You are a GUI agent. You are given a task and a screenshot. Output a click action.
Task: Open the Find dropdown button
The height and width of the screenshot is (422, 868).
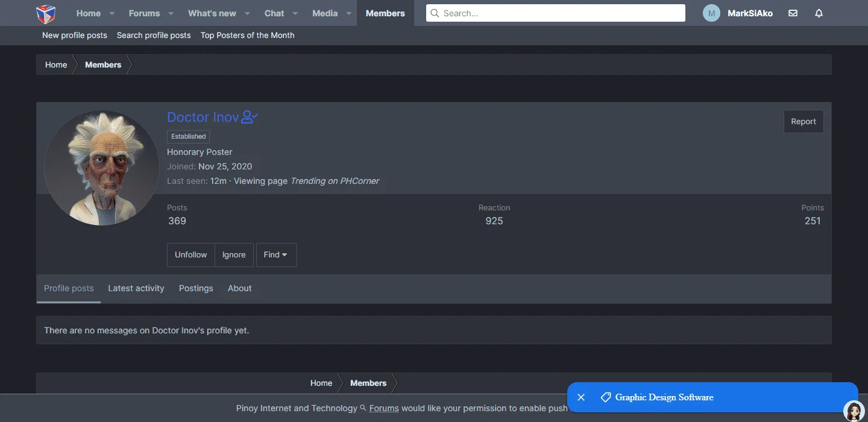tap(276, 255)
